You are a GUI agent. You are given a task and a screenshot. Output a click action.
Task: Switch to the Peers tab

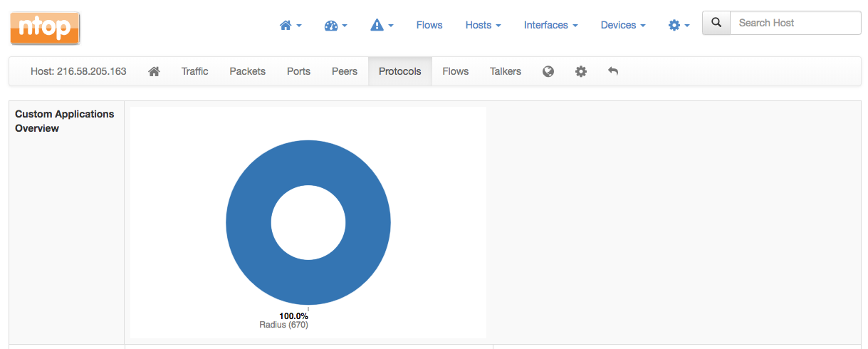click(x=345, y=71)
